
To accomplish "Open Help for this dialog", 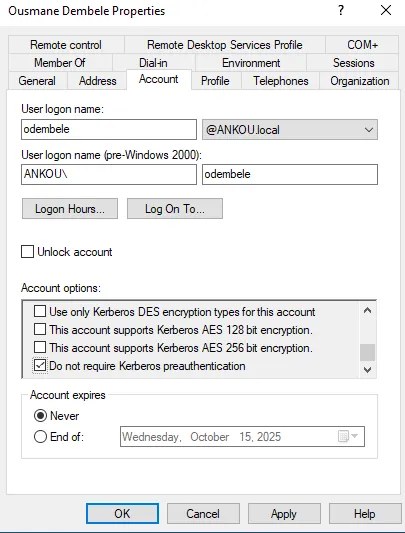I will click(x=365, y=514).
